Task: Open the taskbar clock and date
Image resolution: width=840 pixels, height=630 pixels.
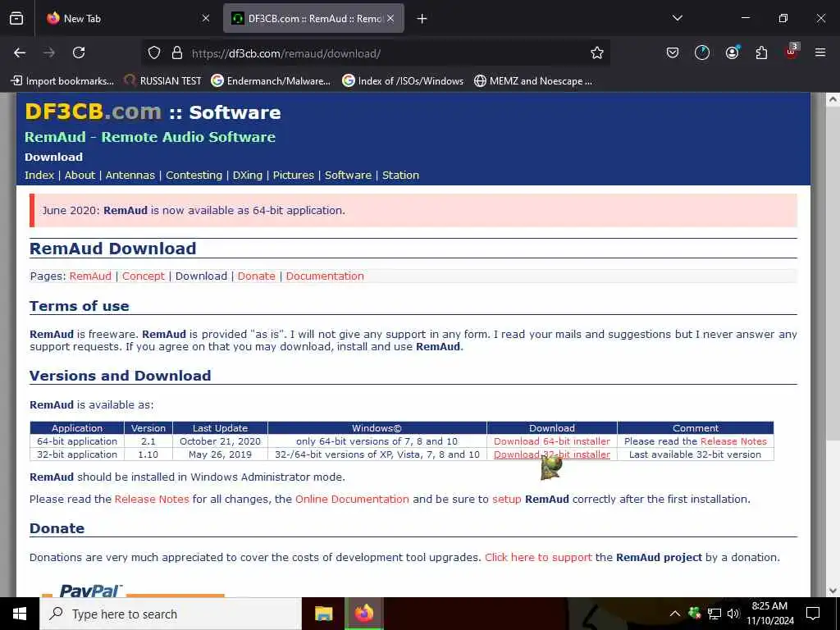Action: (769, 614)
